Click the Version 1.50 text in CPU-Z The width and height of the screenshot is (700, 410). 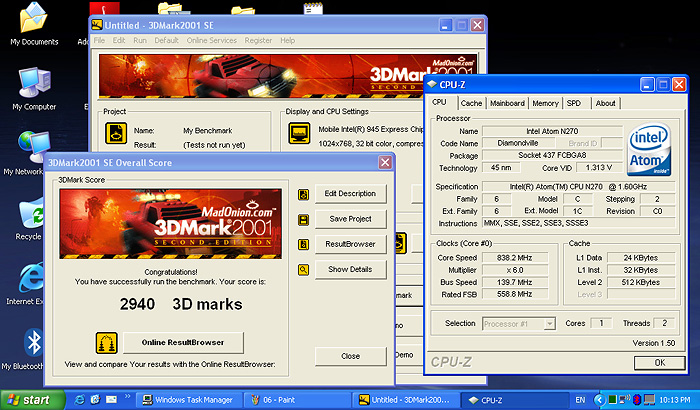pyautogui.click(x=654, y=343)
